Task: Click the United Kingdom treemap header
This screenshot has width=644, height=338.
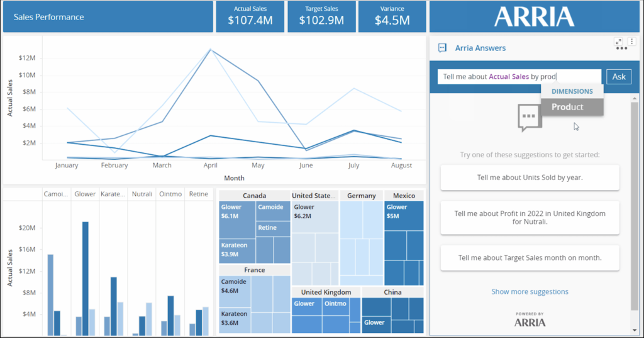Action: pyautogui.click(x=326, y=292)
